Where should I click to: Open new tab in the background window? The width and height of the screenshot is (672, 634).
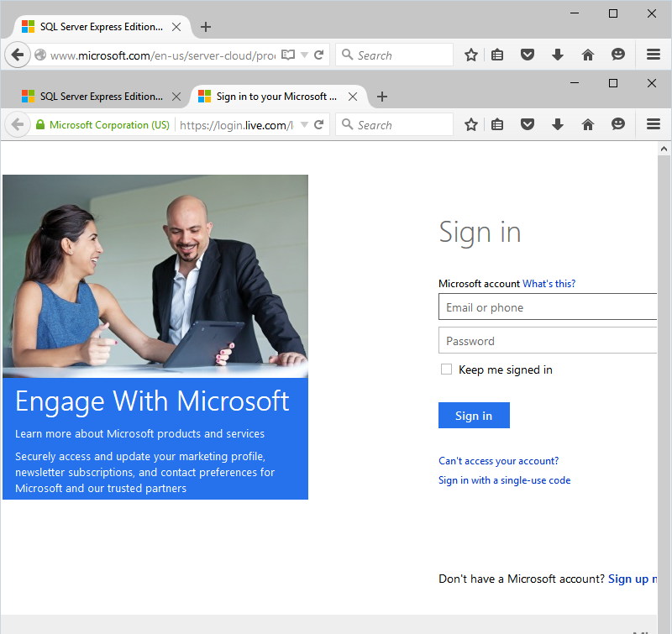(x=206, y=27)
